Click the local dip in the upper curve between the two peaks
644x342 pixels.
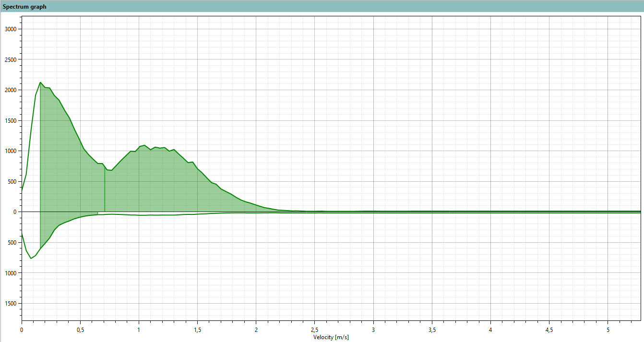(111, 170)
